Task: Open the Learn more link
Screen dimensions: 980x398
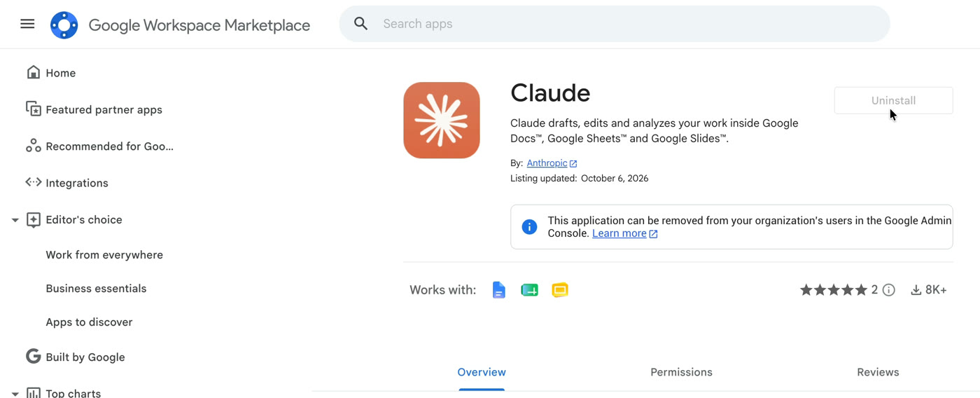Action: tap(619, 233)
